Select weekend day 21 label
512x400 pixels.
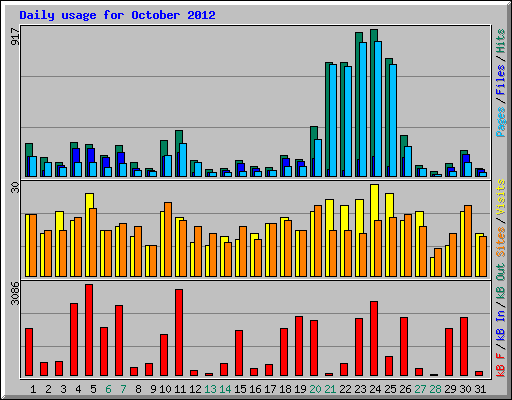(x=330, y=389)
